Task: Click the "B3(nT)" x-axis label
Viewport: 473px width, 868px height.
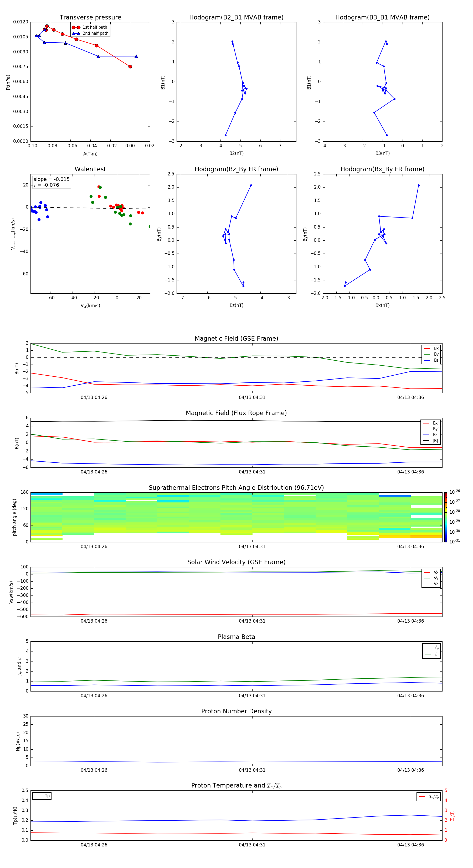Action: (382, 153)
